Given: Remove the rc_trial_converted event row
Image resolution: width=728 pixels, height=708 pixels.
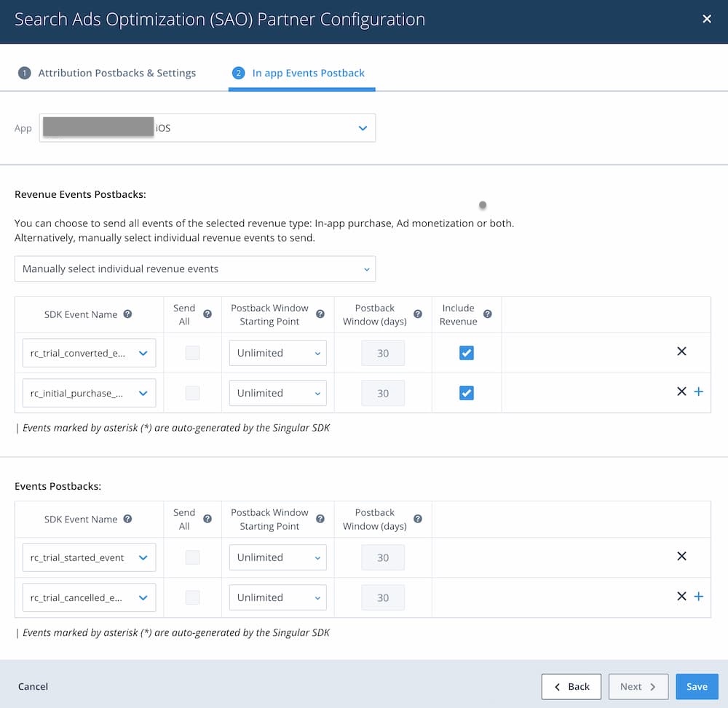Looking at the screenshot, I should coord(681,351).
